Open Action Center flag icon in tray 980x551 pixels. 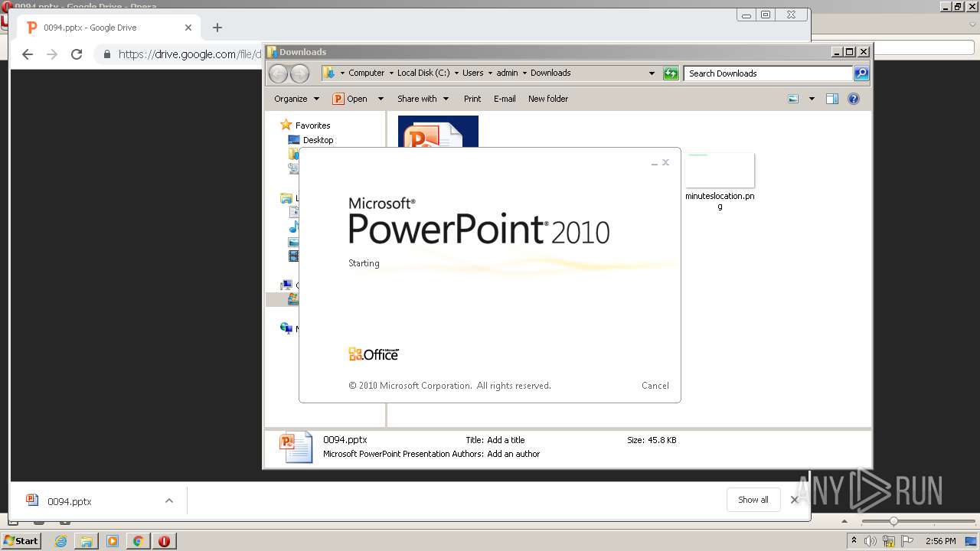point(908,541)
